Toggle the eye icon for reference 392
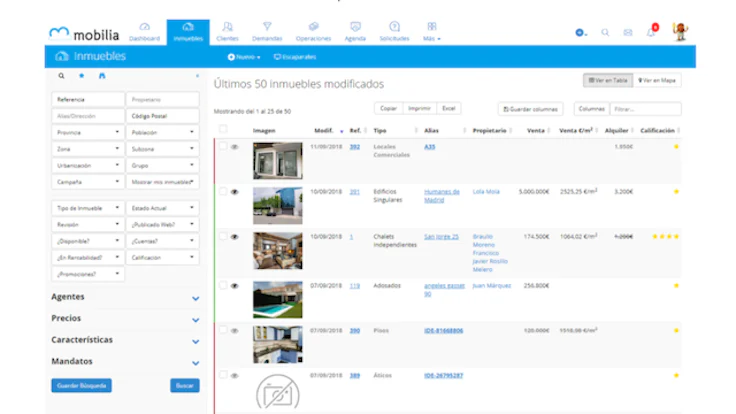 [x=235, y=147]
